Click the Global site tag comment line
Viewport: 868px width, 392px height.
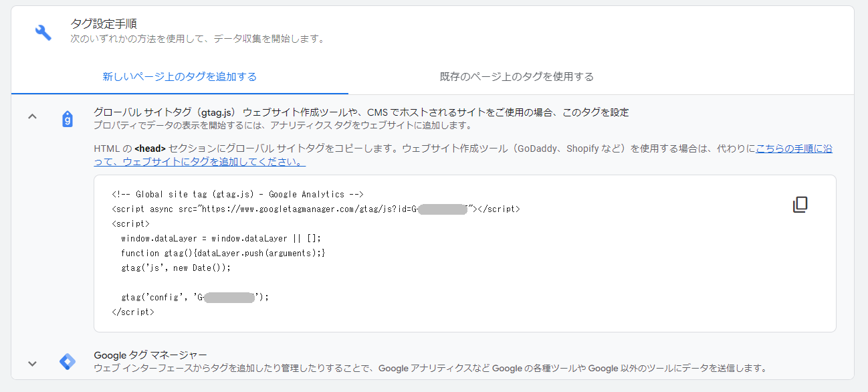(x=237, y=195)
